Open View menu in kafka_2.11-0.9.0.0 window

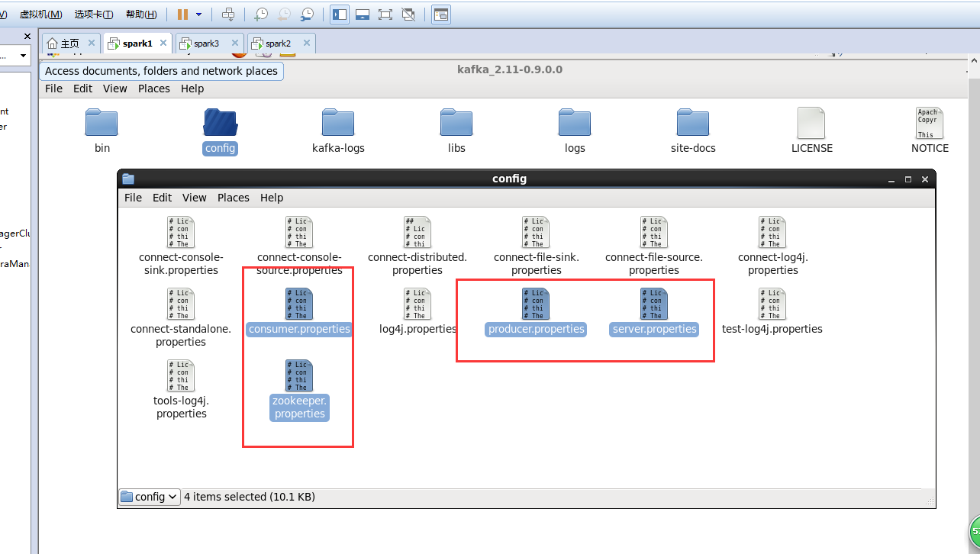tap(115, 89)
